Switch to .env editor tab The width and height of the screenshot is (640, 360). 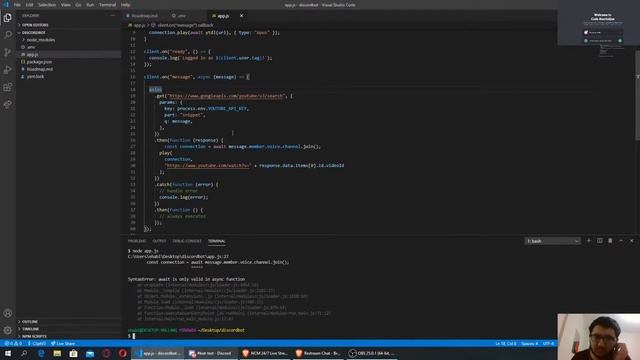pos(182,16)
